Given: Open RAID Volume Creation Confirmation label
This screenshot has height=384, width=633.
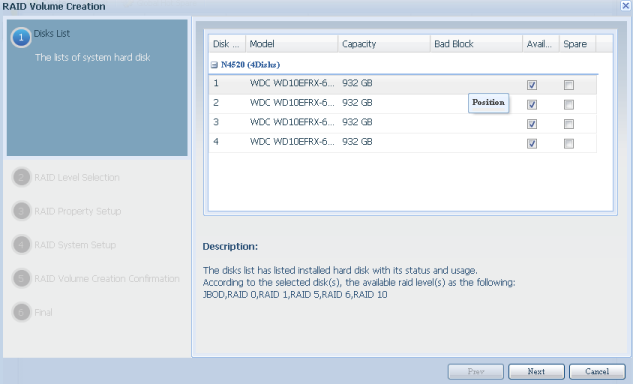Looking at the screenshot, I should pos(107,279).
